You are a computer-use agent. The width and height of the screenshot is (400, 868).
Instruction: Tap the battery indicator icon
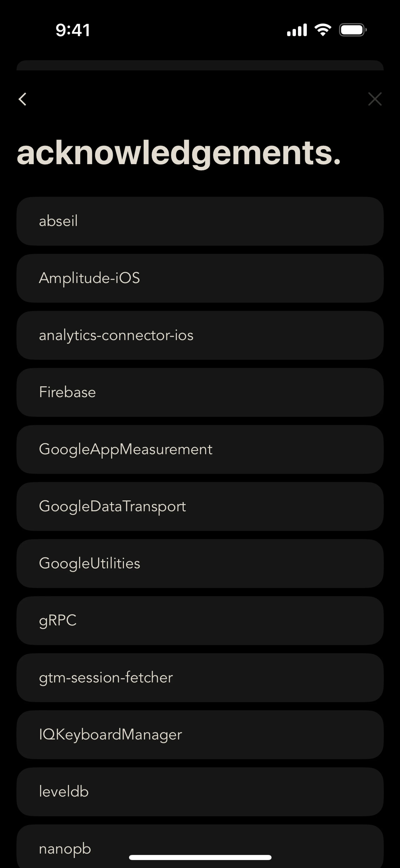tap(352, 30)
